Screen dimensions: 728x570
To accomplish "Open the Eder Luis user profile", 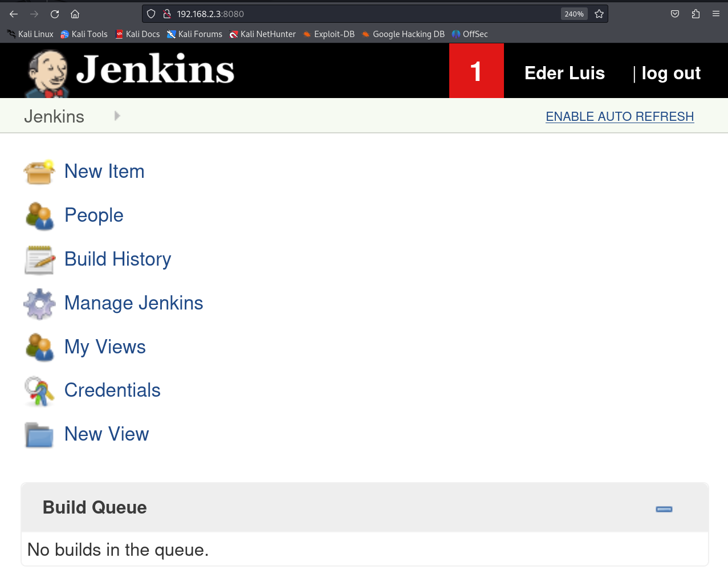I will click(x=564, y=73).
